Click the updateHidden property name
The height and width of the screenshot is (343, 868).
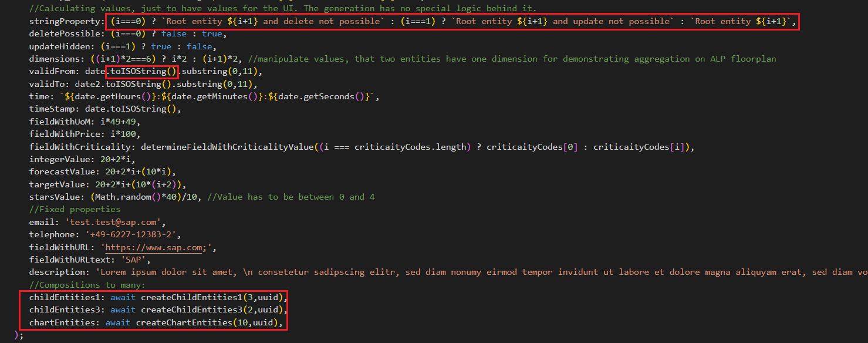[x=60, y=46]
